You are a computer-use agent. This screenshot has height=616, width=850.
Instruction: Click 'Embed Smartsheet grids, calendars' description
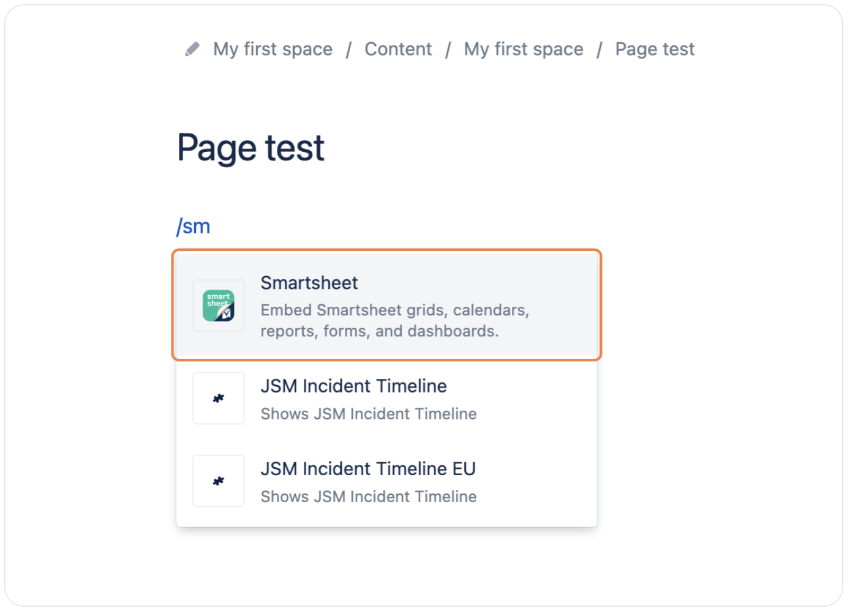pos(395,320)
